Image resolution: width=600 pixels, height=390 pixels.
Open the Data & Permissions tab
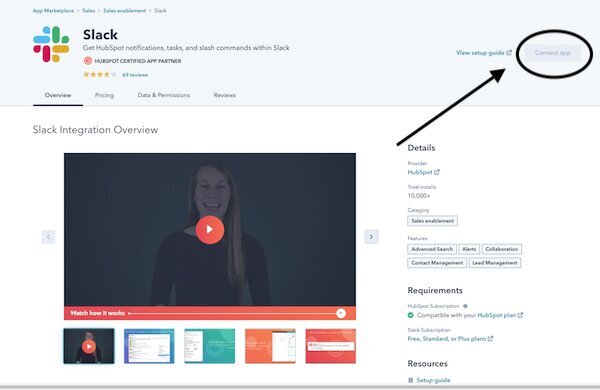[163, 95]
